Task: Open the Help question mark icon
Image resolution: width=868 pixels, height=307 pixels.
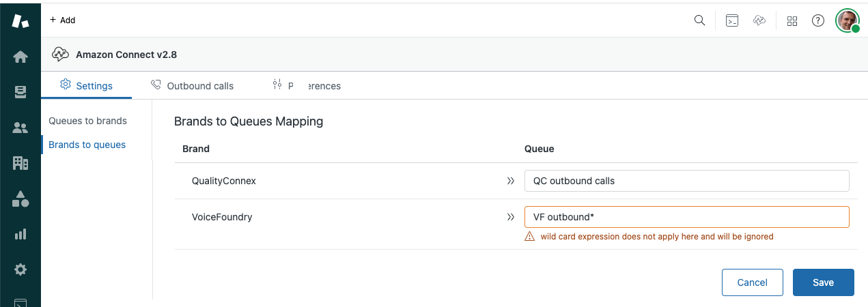Action: click(817, 20)
